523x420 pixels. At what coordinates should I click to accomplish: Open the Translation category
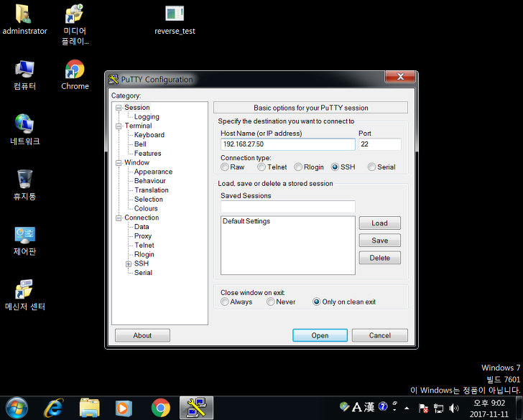point(152,190)
